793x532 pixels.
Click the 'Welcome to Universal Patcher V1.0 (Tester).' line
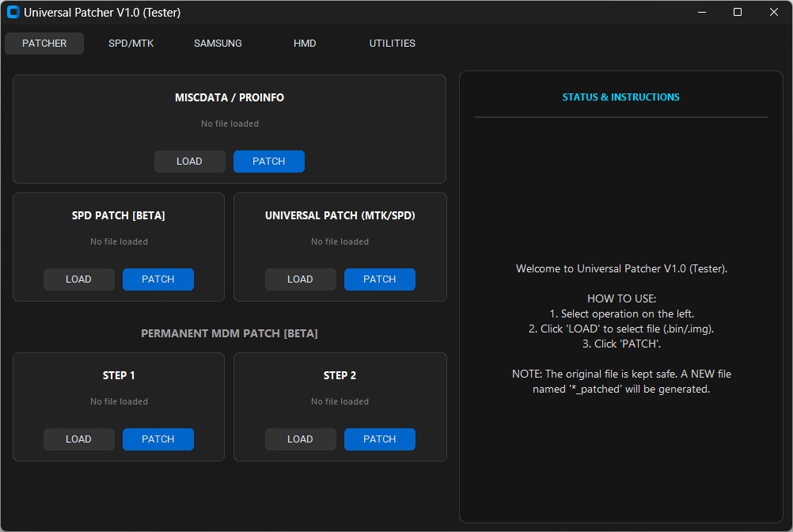tap(621, 269)
